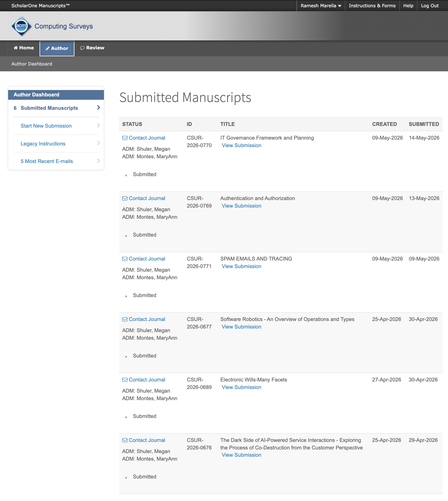Viewport: 448px width, 501px height.
Task: Click created date 27-Apr-2026
Action: 386,380
